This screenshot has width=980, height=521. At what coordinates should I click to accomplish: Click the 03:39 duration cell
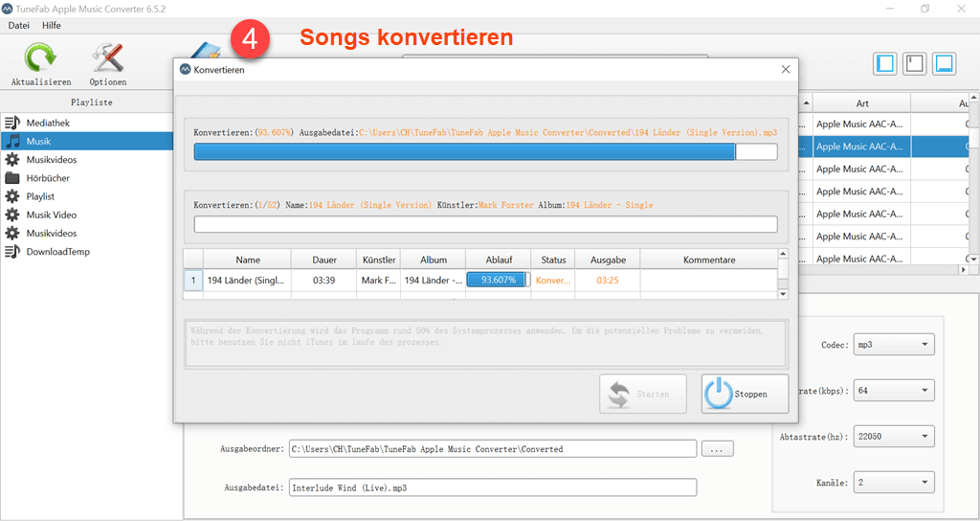[x=323, y=281]
